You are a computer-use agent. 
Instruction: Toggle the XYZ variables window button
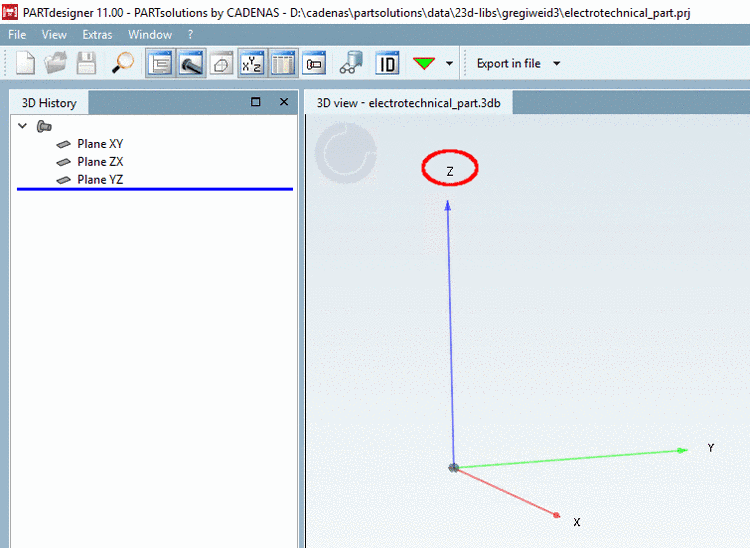tap(252, 63)
